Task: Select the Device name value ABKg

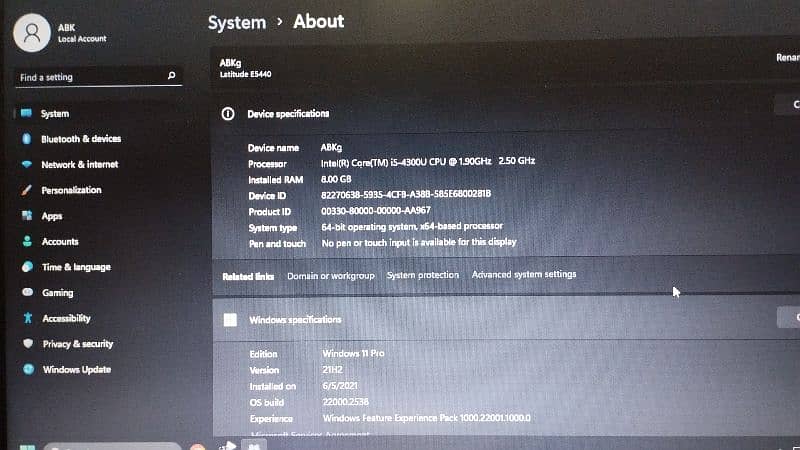Action: [331, 147]
